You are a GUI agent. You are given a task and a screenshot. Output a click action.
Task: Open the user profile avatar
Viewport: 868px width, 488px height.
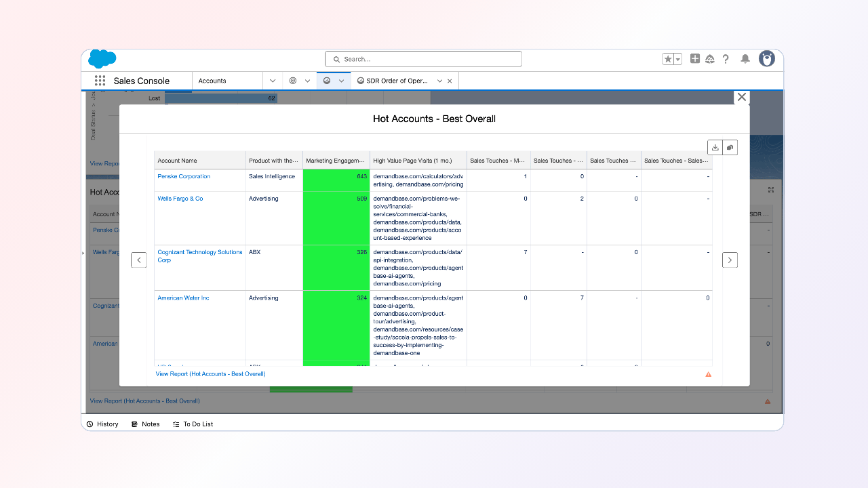pyautogui.click(x=767, y=59)
